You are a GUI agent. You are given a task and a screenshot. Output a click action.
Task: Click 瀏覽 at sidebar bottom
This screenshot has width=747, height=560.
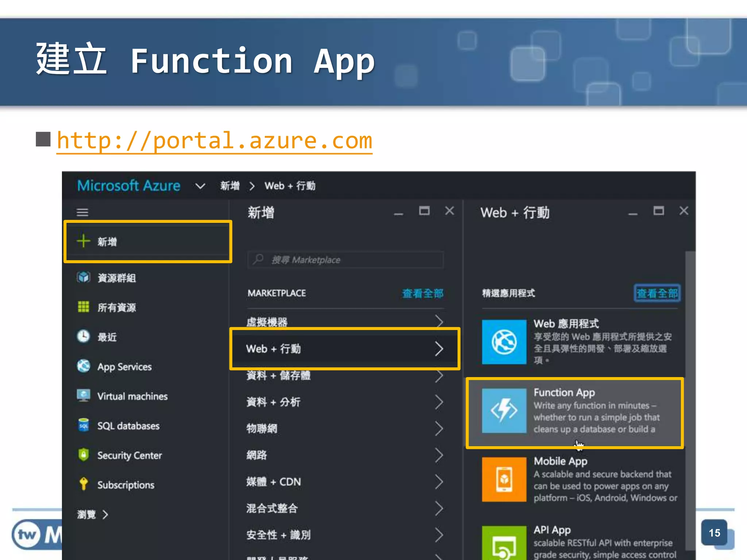pyautogui.click(x=92, y=514)
